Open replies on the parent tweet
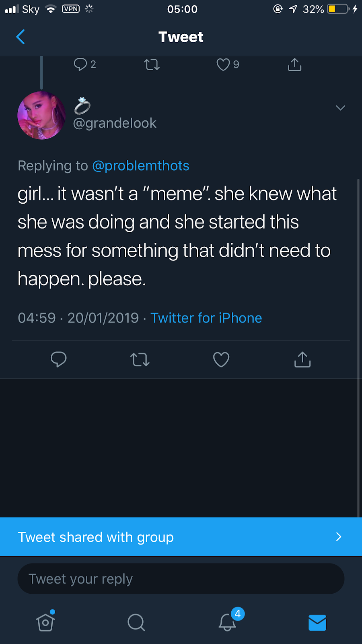 click(81, 64)
